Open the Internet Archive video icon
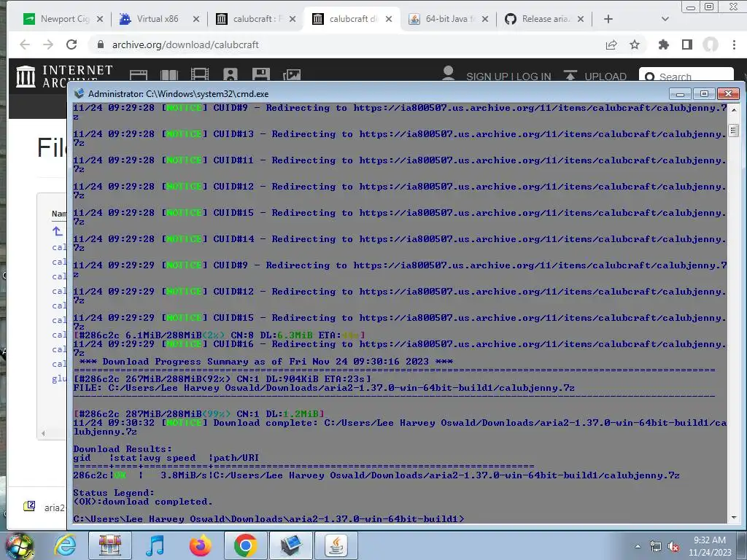Viewport: 747px width, 560px height. (200, 75)
